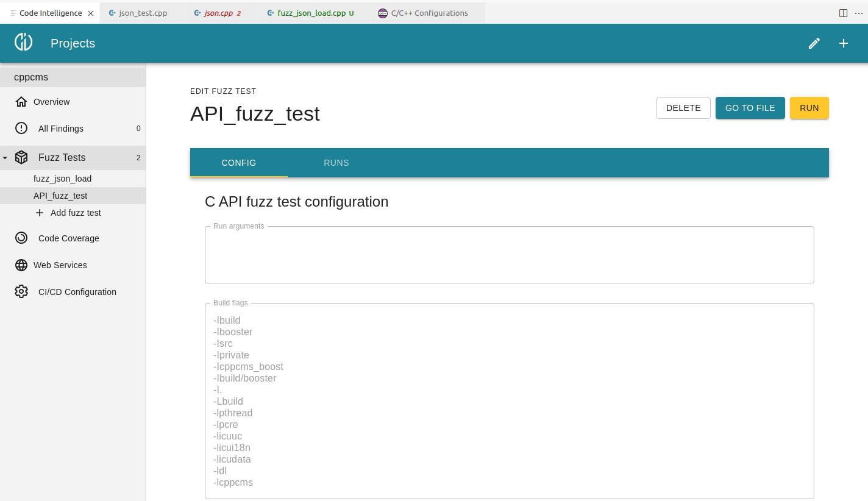868x501 pixels.
Task: Click the json_test.cpp file icon
Action: pyautogui.click(x=112, y=13)
